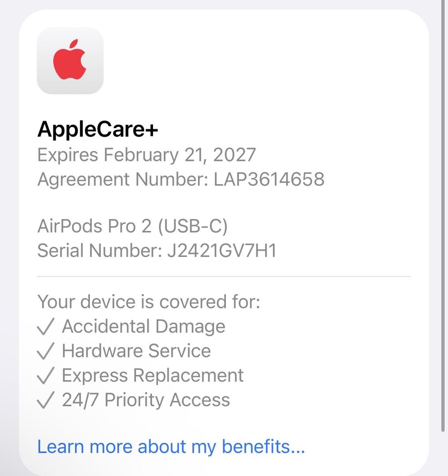Select the checkmark beside Express Replacement
Viewport: 448px width, 476px height.
(x=46, y=376)
